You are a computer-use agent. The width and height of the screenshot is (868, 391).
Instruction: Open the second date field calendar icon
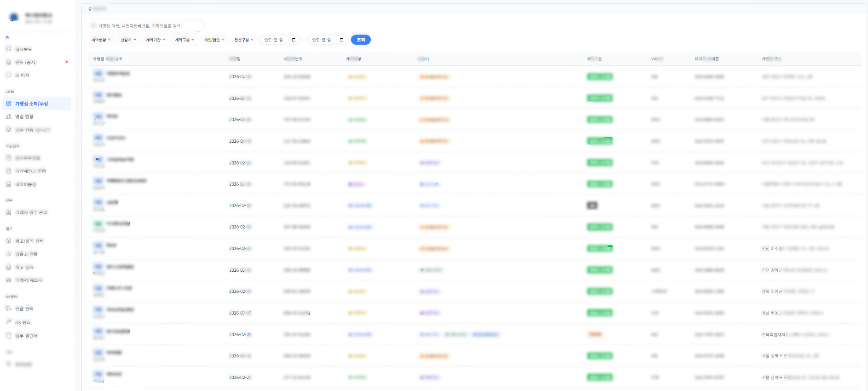[x=341, y=40]
